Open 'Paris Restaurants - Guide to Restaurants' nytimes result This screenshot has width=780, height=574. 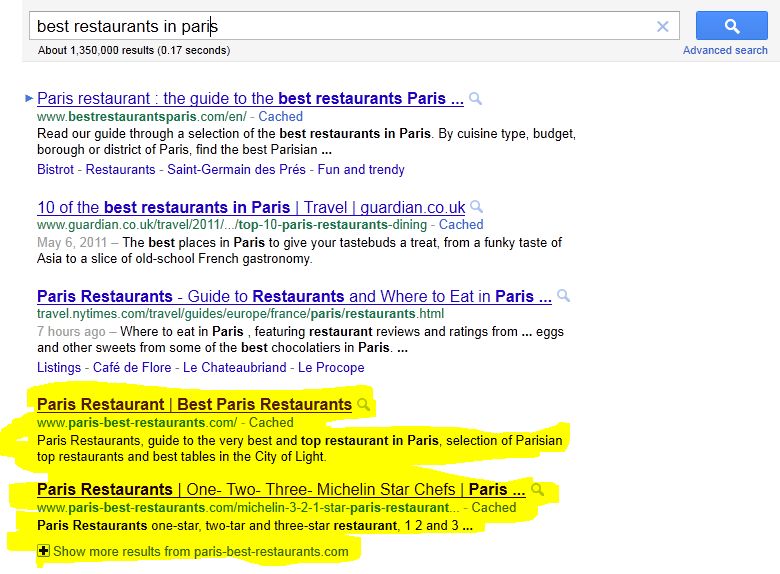[294, 296]
